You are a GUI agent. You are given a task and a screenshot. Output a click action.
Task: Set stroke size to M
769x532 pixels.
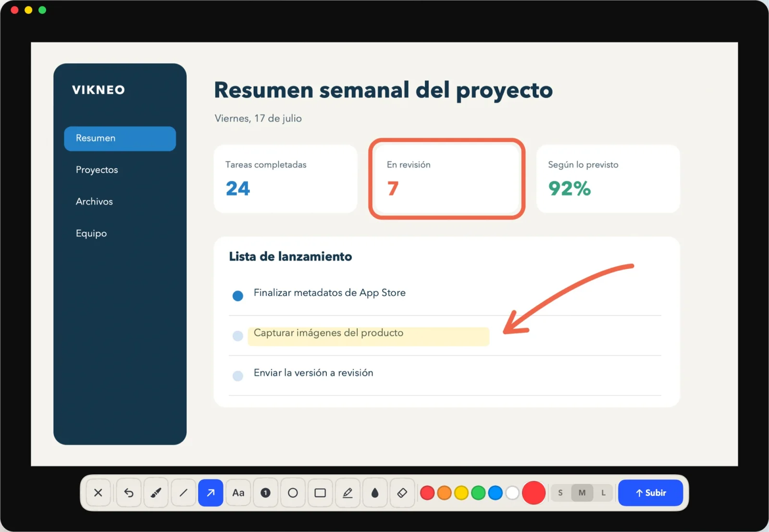click(582, 493)
